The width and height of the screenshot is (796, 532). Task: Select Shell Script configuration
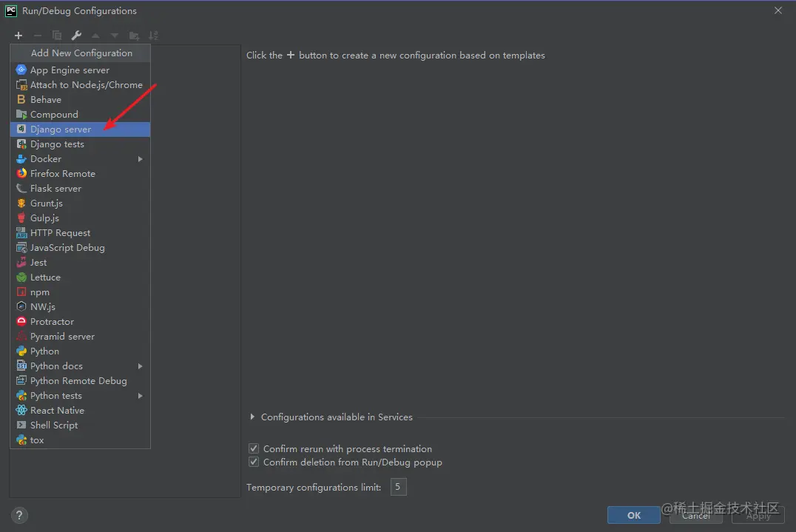click(80, 425)
